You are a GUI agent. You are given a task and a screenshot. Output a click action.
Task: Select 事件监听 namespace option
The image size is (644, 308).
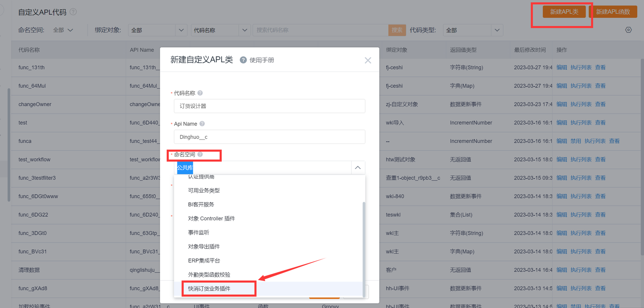coord(198,232)
